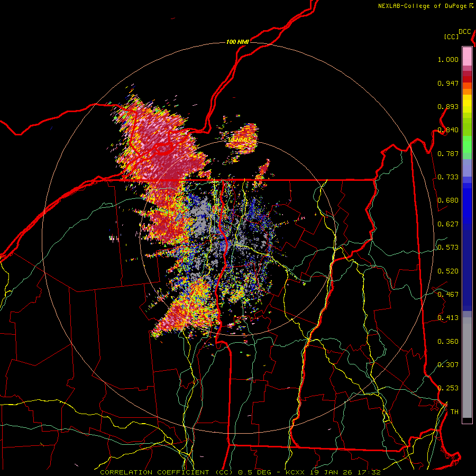Select the 0.253 scale value
Image resolution: width=476 pixels, height=476 pixels.
tap(448, 388)
